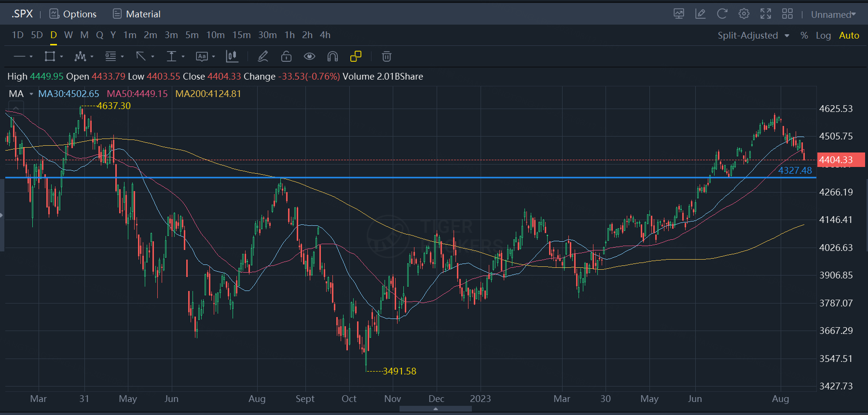The height and width of the screenshot is (415, 868).
Task: Select the quarterly Q timeframe
Action: point(99,35)
